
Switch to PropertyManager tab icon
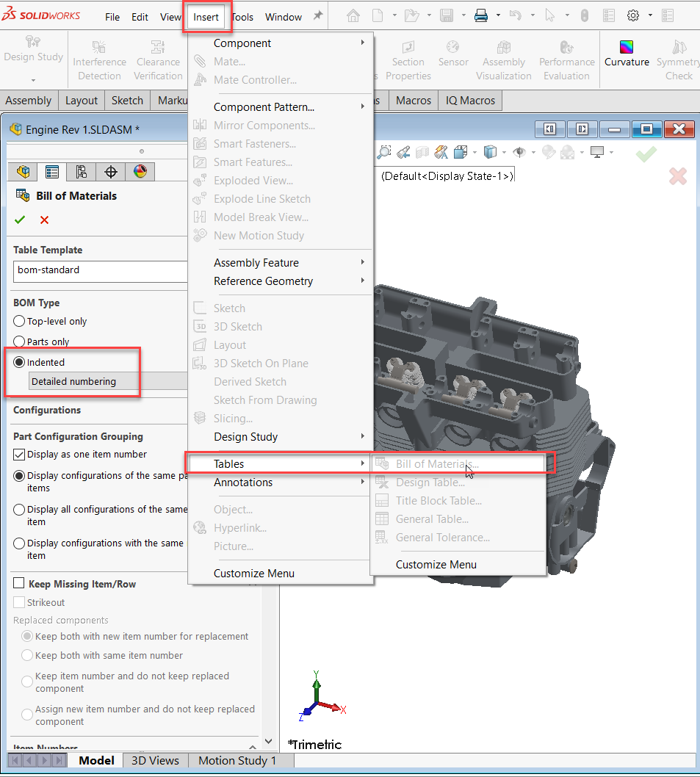tap(51, 172)
